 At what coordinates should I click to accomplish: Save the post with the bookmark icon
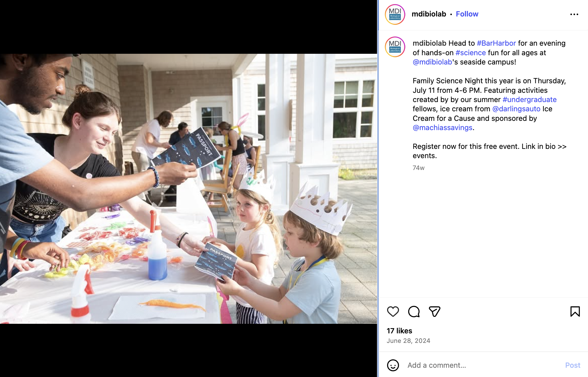pos(575,312)
